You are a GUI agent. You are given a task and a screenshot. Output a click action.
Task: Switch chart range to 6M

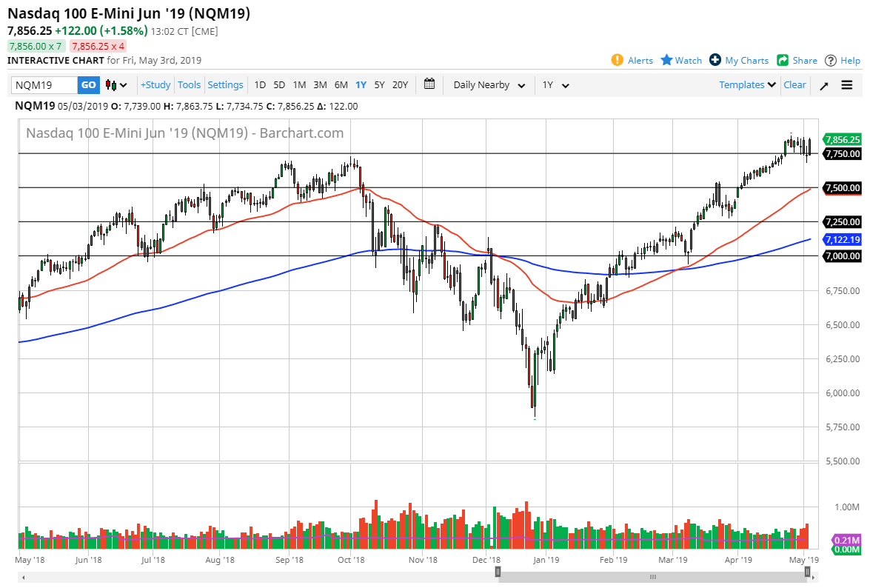341,85
